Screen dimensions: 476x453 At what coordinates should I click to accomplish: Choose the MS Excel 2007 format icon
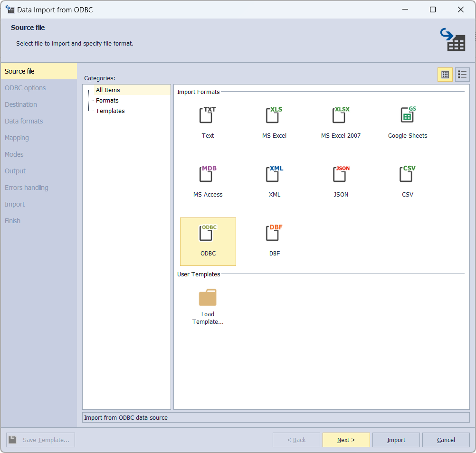(x=341, y=121)
